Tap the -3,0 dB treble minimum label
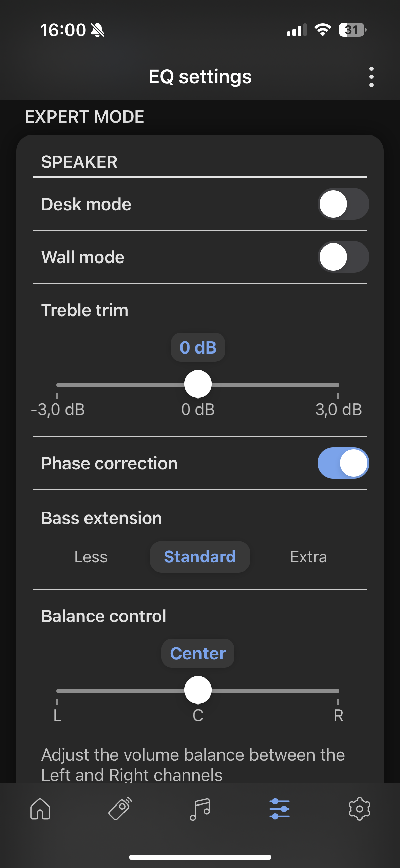 58,409
